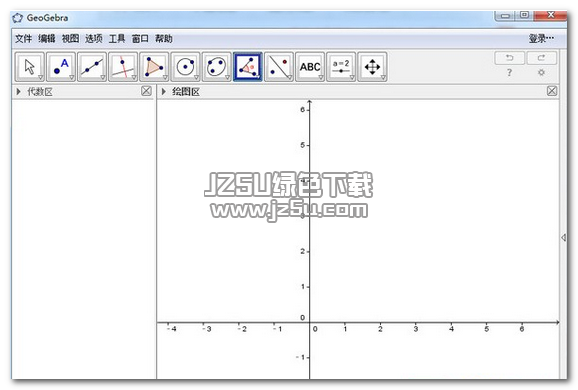Select the Move arrow tool
The image size is (578, 390).
(x=29, y=67)
